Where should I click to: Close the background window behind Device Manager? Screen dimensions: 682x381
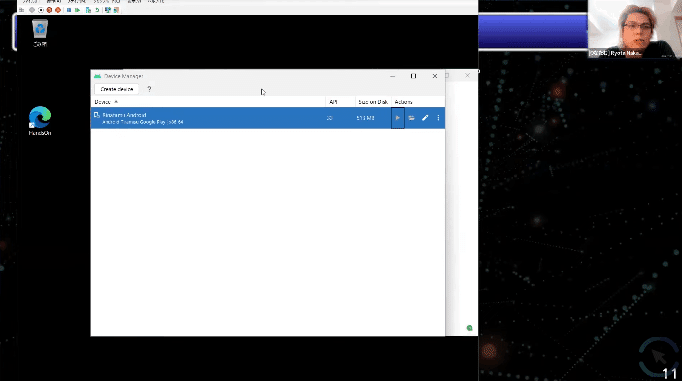click(468, 76)
